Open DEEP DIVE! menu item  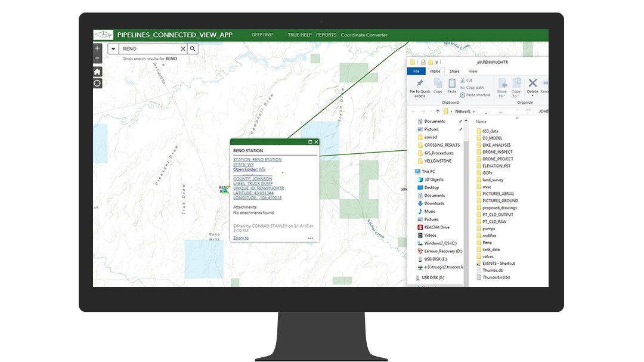click(263, 35)
